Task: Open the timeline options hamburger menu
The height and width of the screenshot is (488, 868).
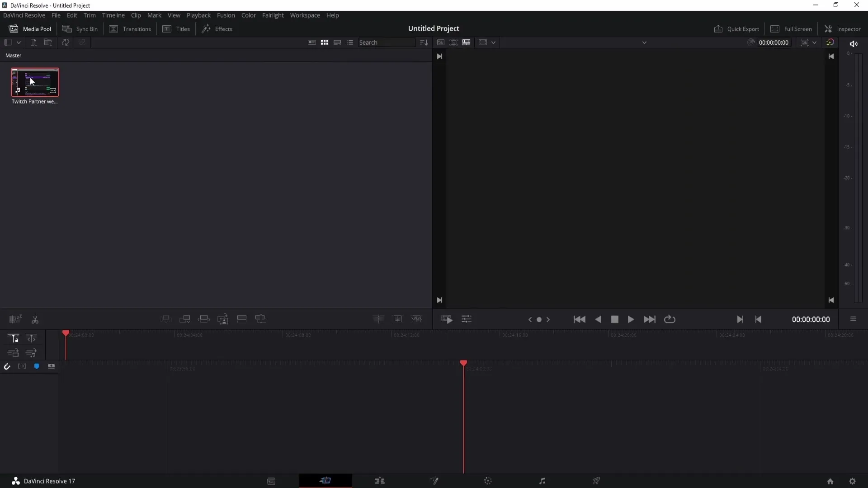Action: tap(853, 319)
